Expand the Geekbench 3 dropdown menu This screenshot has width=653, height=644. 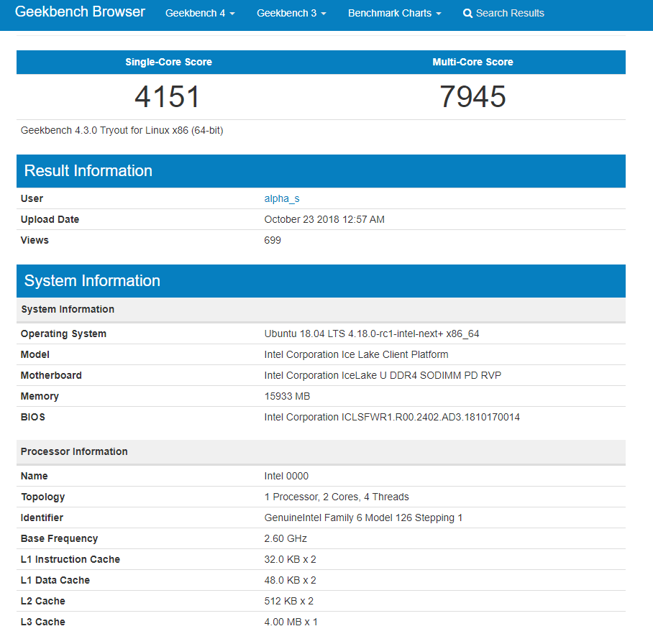pos(291,14)
